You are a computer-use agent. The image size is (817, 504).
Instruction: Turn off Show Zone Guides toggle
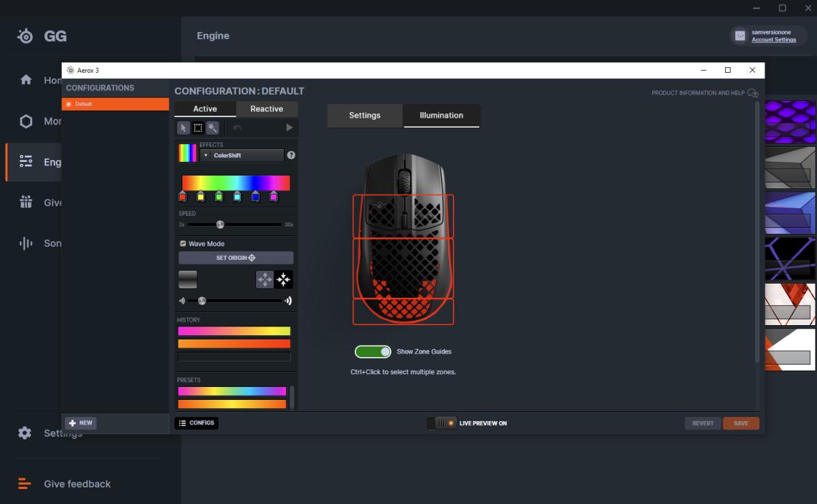click(x=373, y=352)
